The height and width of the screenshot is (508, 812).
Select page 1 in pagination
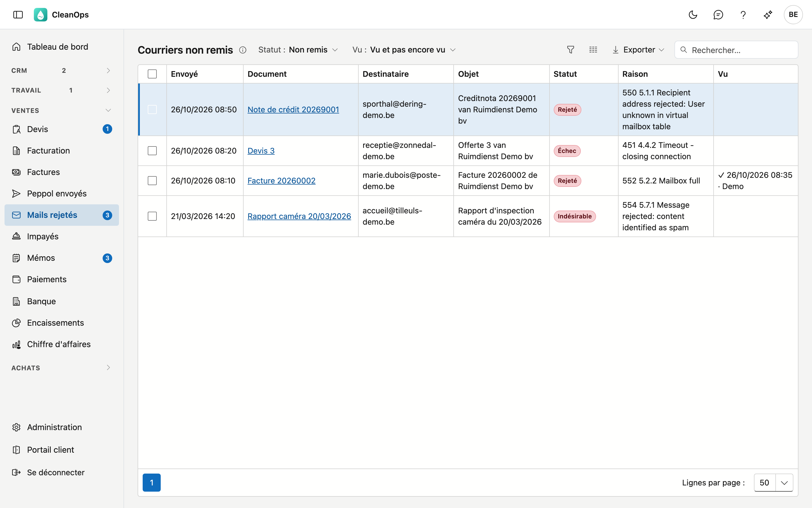pos(152,483)
